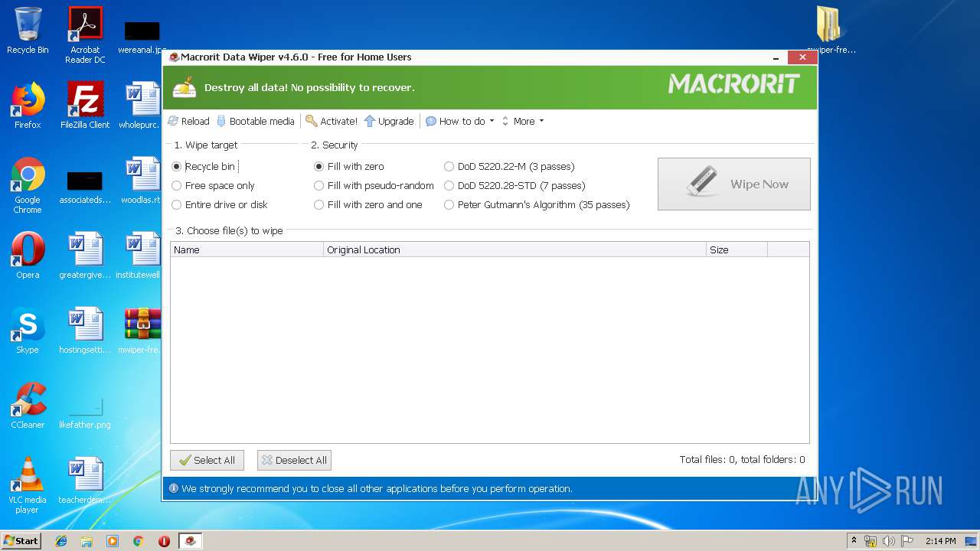Screen dimensions: 980x551
Task: Select DoD 5220.22-M (3 passes)
Action: 509,166
